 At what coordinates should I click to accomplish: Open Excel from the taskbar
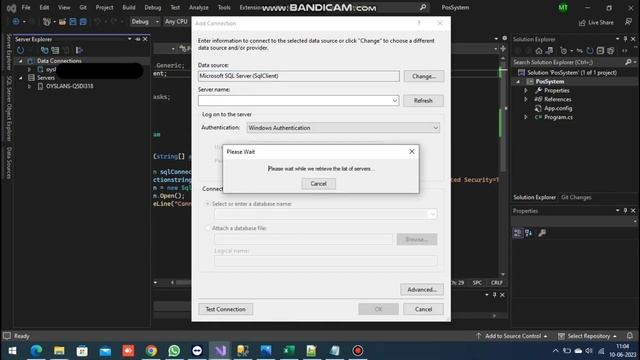click(289, 351)
